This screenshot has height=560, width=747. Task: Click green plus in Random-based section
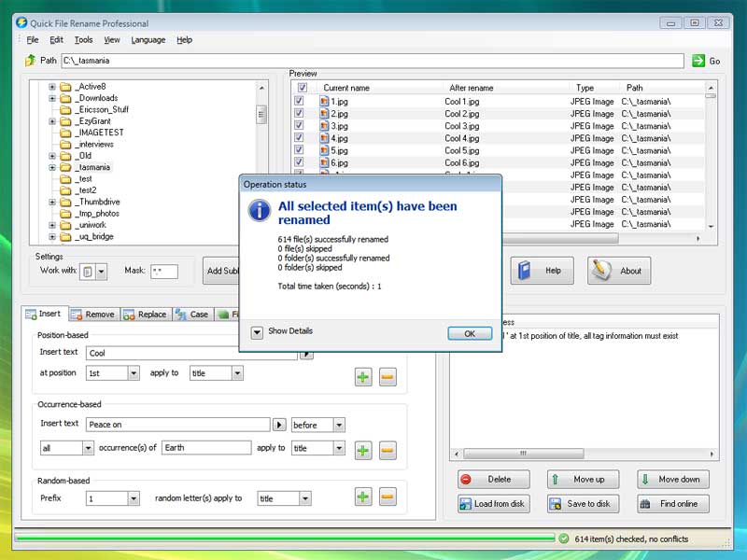point(363,497)
